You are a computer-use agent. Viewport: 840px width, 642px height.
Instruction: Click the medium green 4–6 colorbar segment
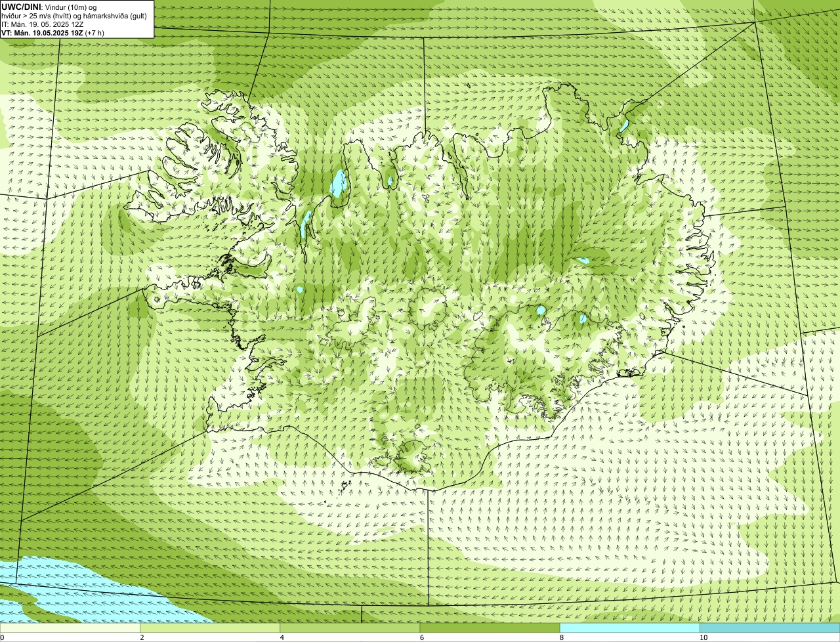350,628
